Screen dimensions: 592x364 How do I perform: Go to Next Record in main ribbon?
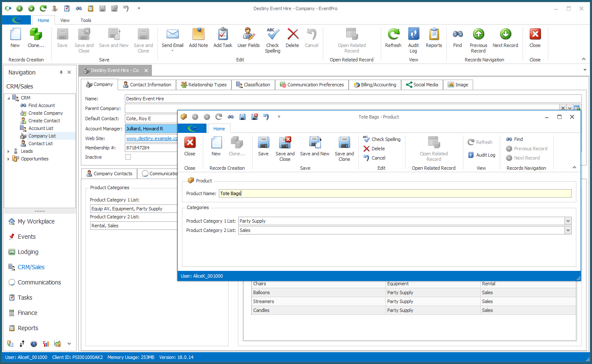505,38
